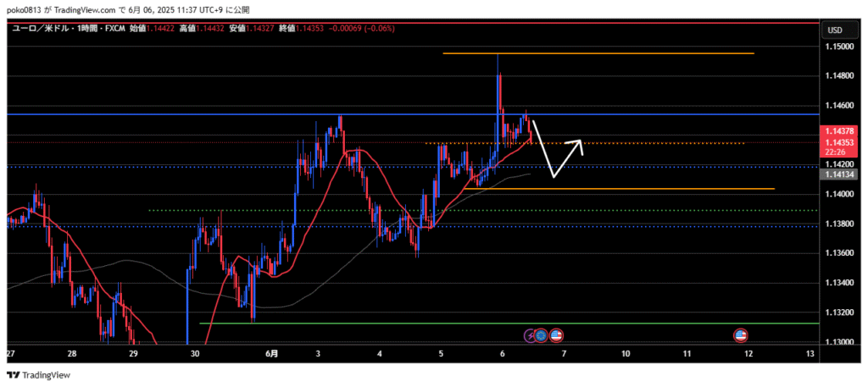Click the US flag icon beside the EU flag
868x387 pixels.
point(556,336)
